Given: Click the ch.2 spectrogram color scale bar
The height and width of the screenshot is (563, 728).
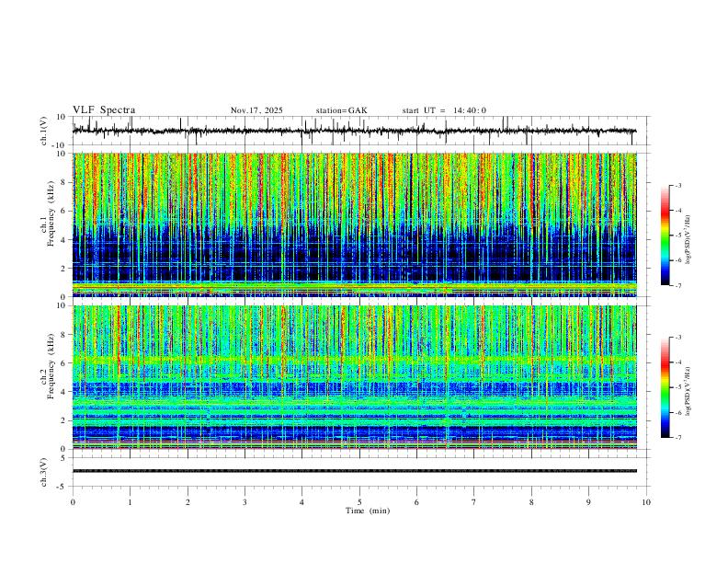Looking at the screenshot, I should tap(665, 387).
